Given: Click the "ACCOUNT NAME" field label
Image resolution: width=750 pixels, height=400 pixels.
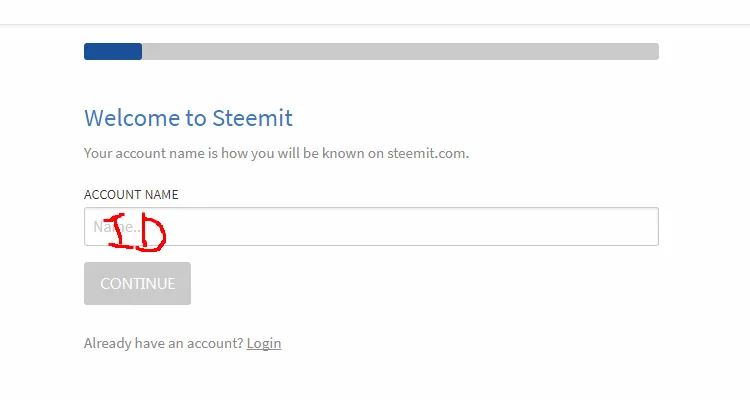Looking at the screenshot, I should [x=131, y=194].
